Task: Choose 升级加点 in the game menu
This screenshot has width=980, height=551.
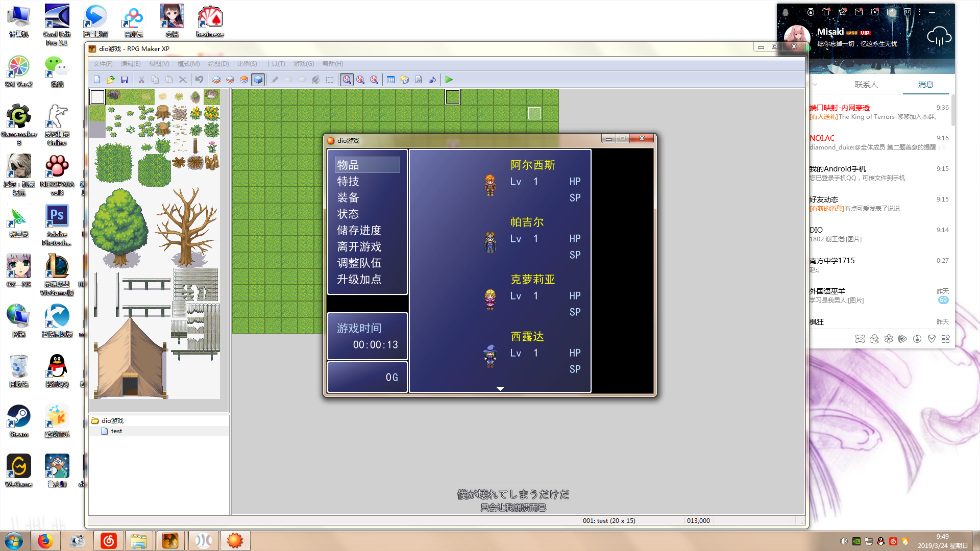Action: click(359, 279)
